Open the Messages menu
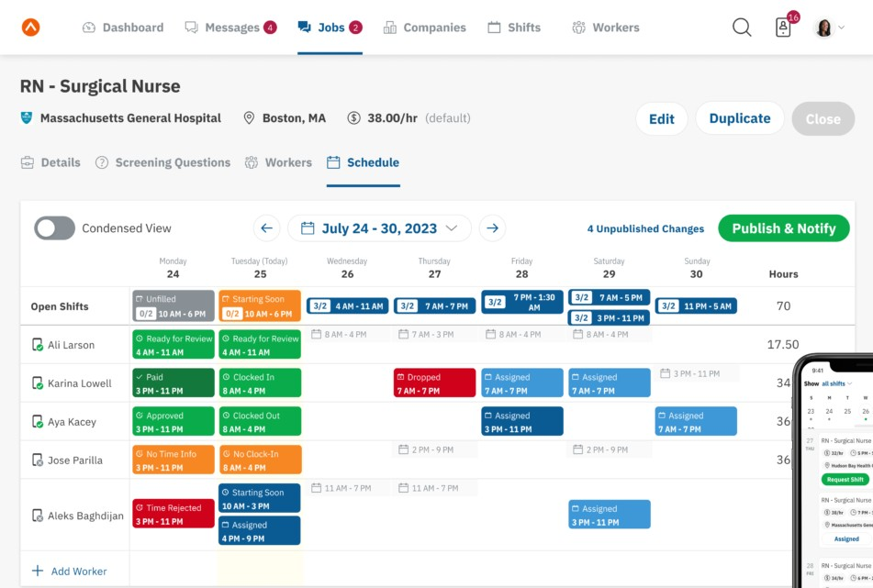873x588 pixels. coord(230,28)
